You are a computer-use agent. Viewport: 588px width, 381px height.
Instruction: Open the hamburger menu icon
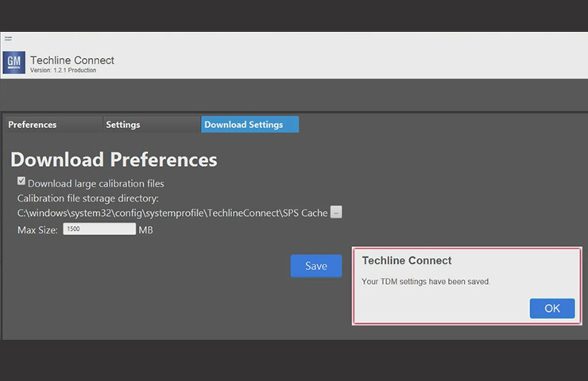[8, 38]
